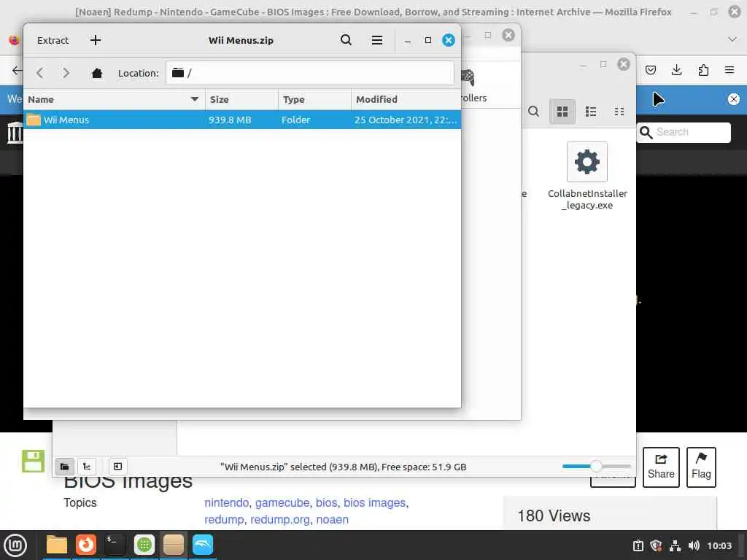Open the green grid app in taskbar
Image resolution: width=747 pixels, height=560 pixels.
tap(144, 545)
